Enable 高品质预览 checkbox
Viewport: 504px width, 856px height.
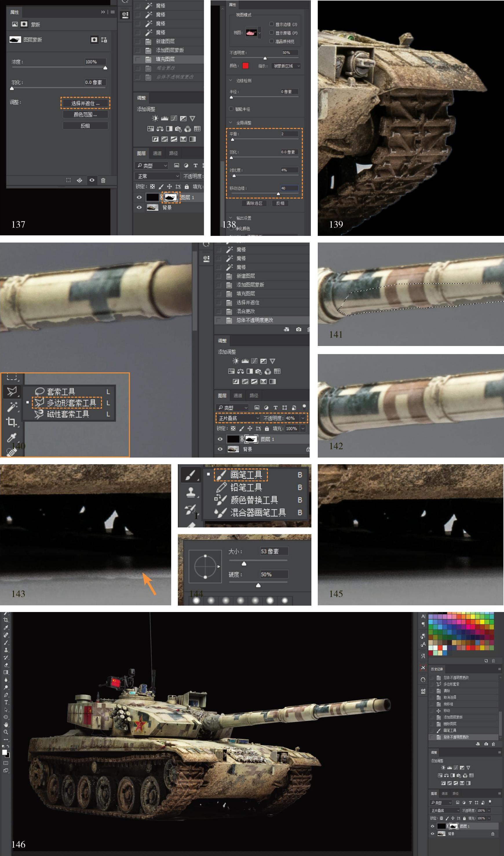click(271, 41)
